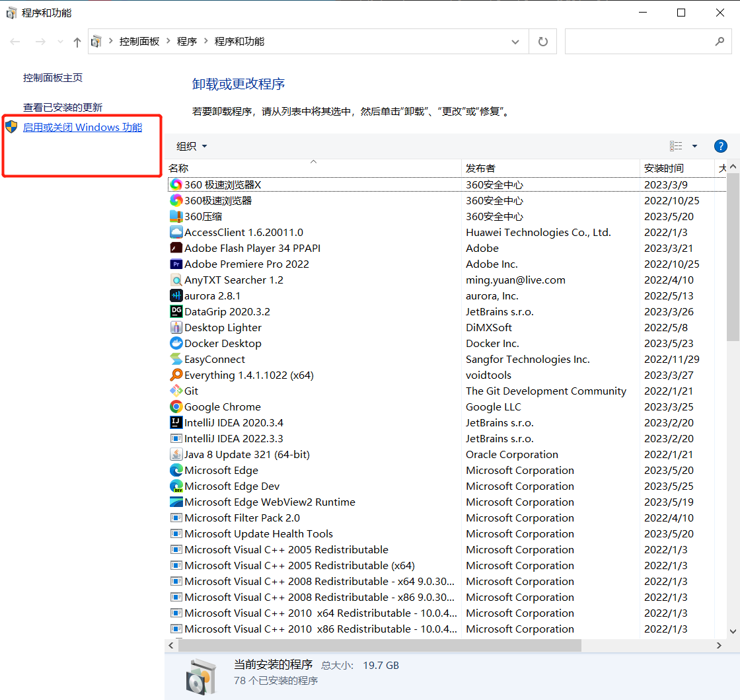Click the up-arrow parent folder icon
Viewport: 740px width, 700px height.
(x=77, y=42)
